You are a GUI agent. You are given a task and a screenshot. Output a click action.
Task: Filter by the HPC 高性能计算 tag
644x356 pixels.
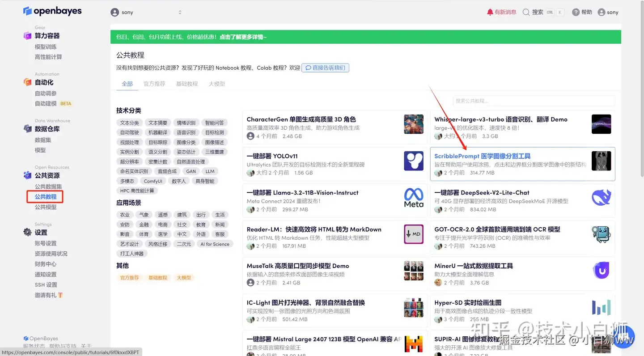pyautogui.click(x=137, y=191)
